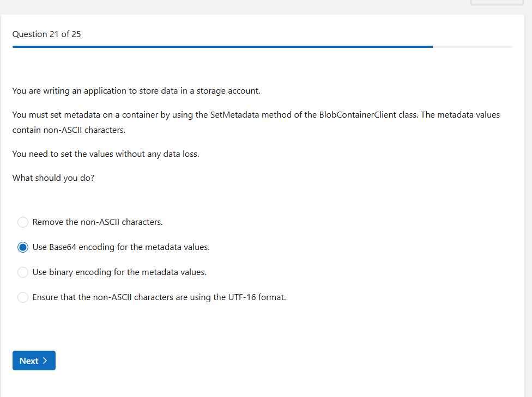Click the 'You need to set the values' sentence
The image size is (532, 397).
[106, 154]
